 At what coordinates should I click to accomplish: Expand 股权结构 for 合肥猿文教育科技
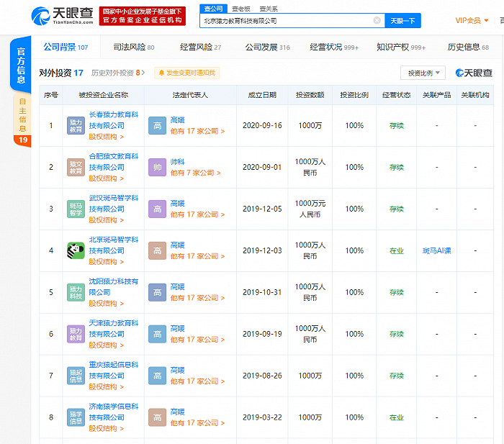[x=106, y=178]
